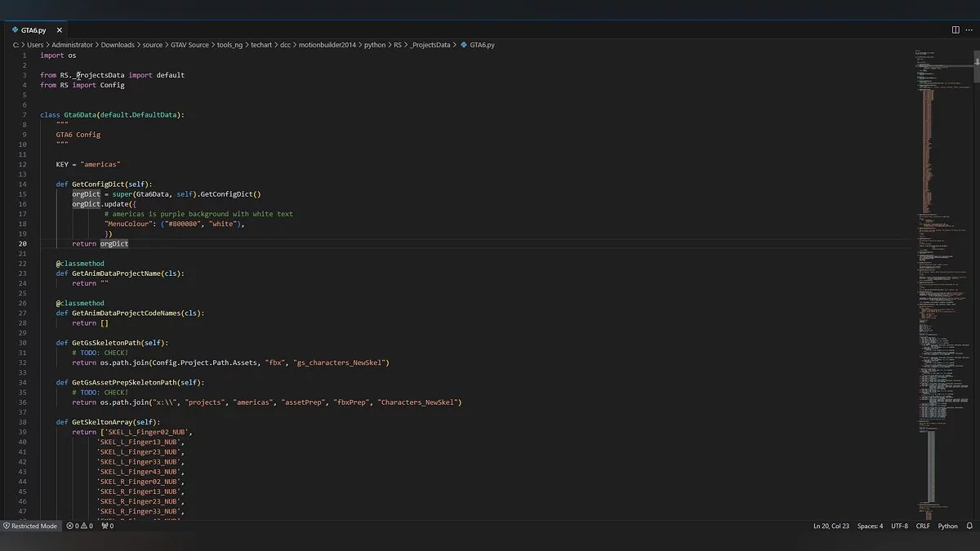
Task: Select the UTF-8 encoding indicator
Action: 899,526
